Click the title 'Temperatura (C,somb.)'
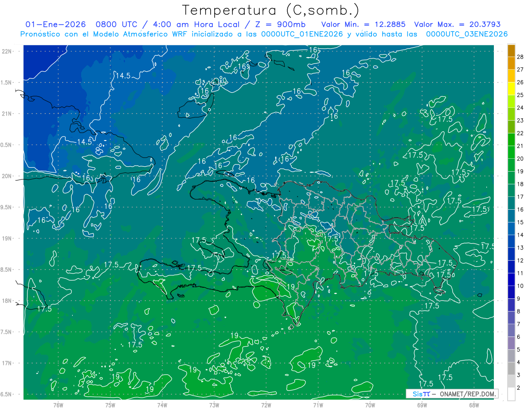Screen dimensions: 532x411 point(270,10)
